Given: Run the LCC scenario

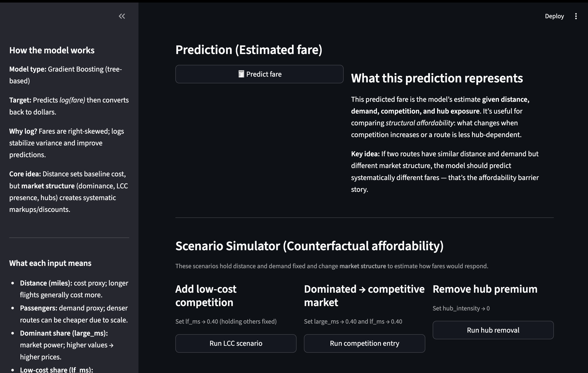Looking at the screenshot, I should tap(236, 343).
